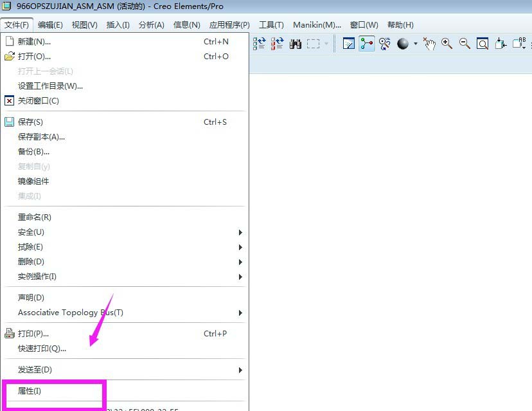Choose 镜像组件 entry

[125, 181]
